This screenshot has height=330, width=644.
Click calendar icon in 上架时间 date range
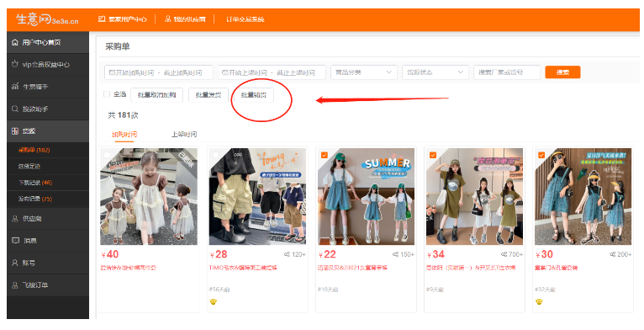point(224,72)
